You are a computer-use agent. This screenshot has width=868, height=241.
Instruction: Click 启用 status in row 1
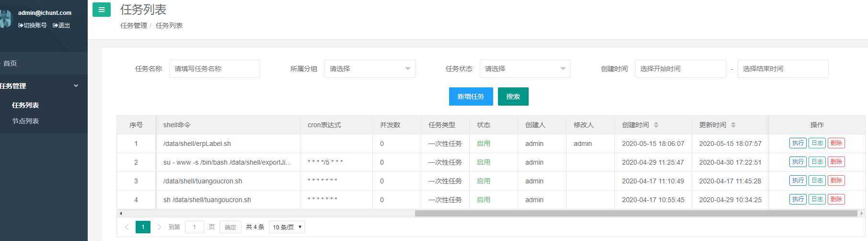click(484, 144)
